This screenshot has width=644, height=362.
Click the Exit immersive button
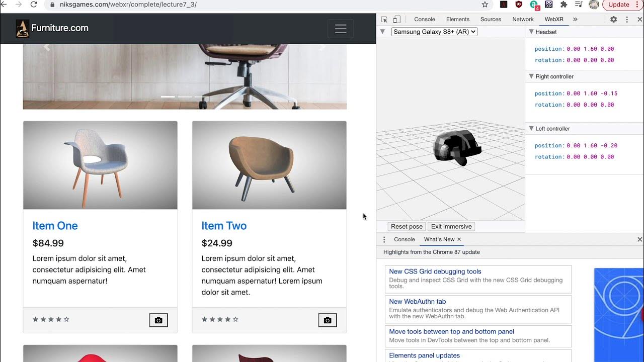pos(451,227)
